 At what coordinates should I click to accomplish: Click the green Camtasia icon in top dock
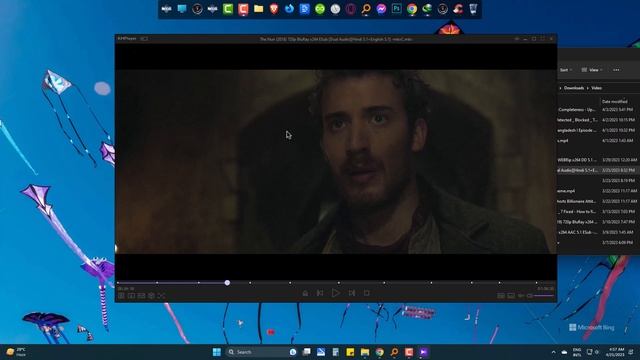228,9
